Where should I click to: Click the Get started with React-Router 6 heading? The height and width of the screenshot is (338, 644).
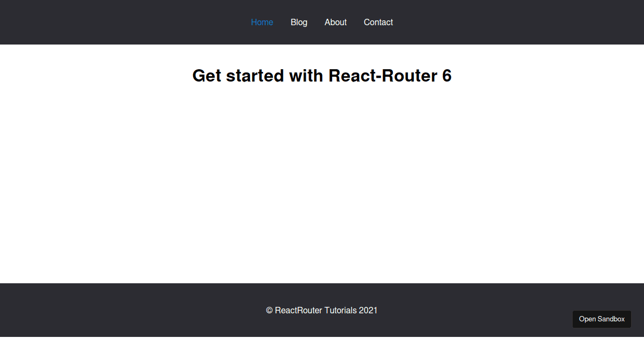click(x=322, y=76)
